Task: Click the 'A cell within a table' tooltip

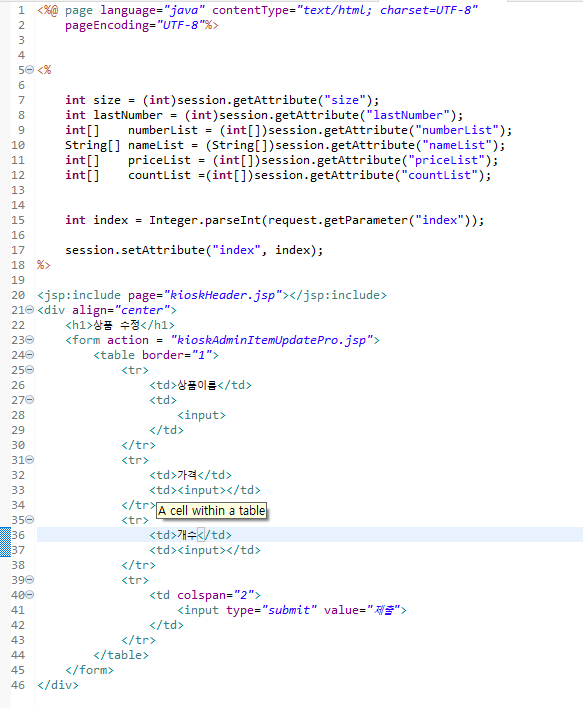Action: (x=211, y=511)
